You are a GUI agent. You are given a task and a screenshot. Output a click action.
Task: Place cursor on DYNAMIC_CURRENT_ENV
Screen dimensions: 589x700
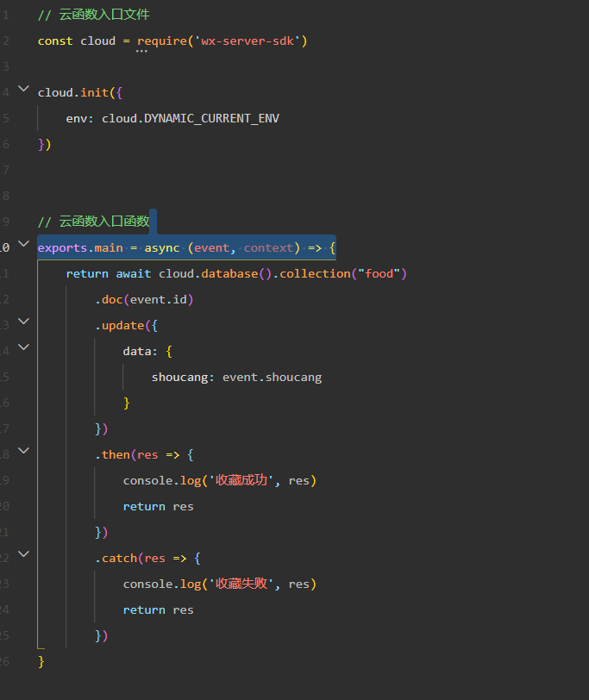point(211,118)
